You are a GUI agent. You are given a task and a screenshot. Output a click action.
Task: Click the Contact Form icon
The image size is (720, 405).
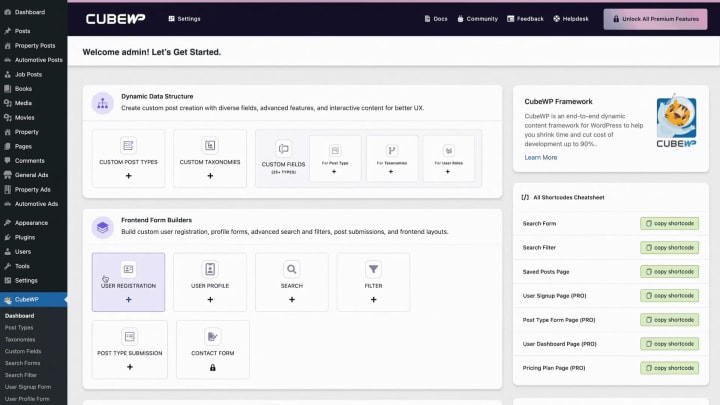click(x=212, y=337)
